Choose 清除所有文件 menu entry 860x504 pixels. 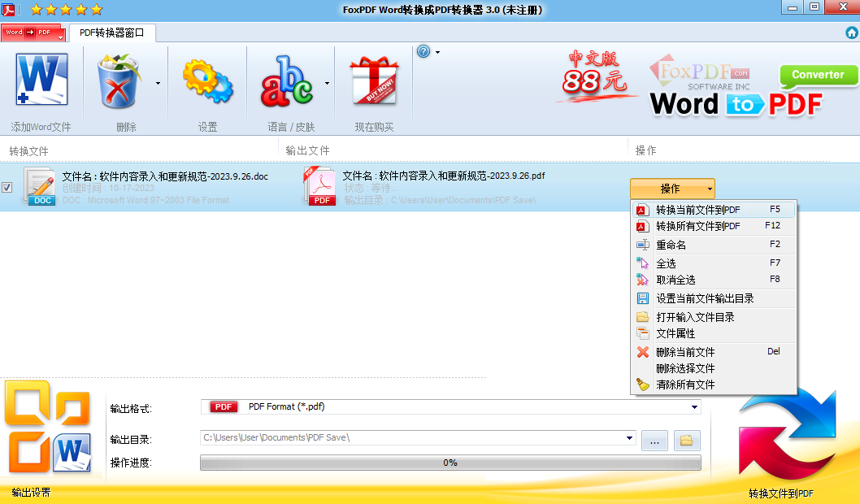coord(714,385)
